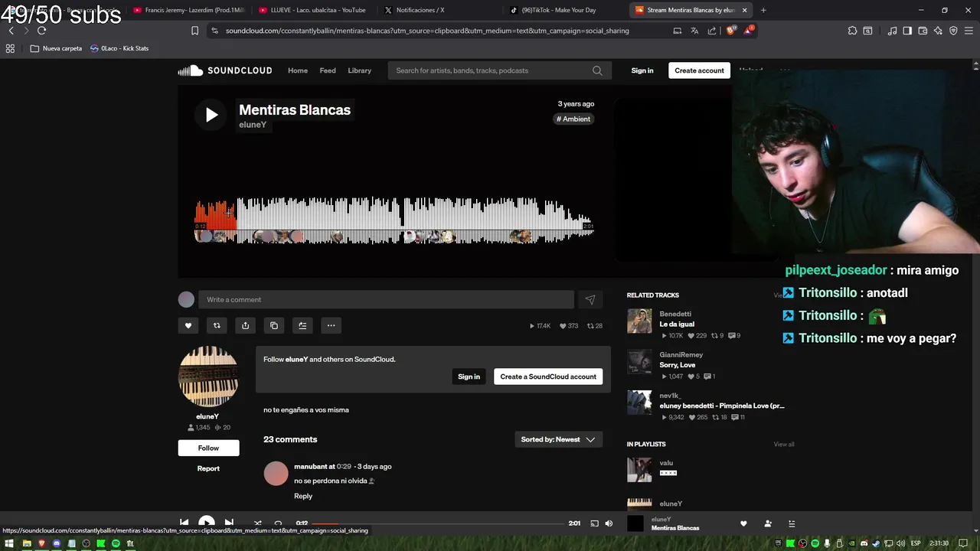Image resolution: width=980 pixels, height=551 pixels.
Task: Skip to previous track in player bar
Action: coord(185,523)
